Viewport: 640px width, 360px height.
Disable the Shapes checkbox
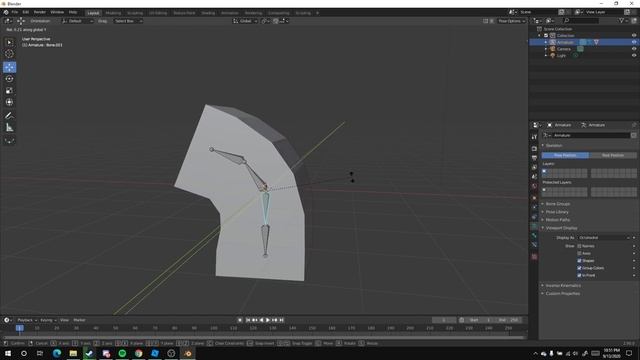pyautogui.click(x=579, y=261)
